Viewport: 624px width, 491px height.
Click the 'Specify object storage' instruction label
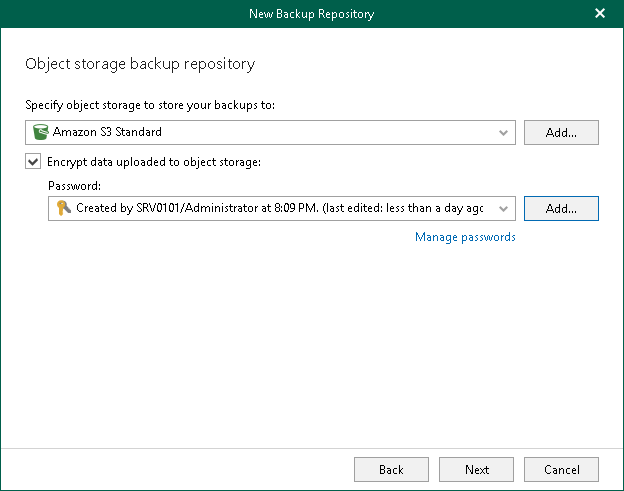pos(147,105)
